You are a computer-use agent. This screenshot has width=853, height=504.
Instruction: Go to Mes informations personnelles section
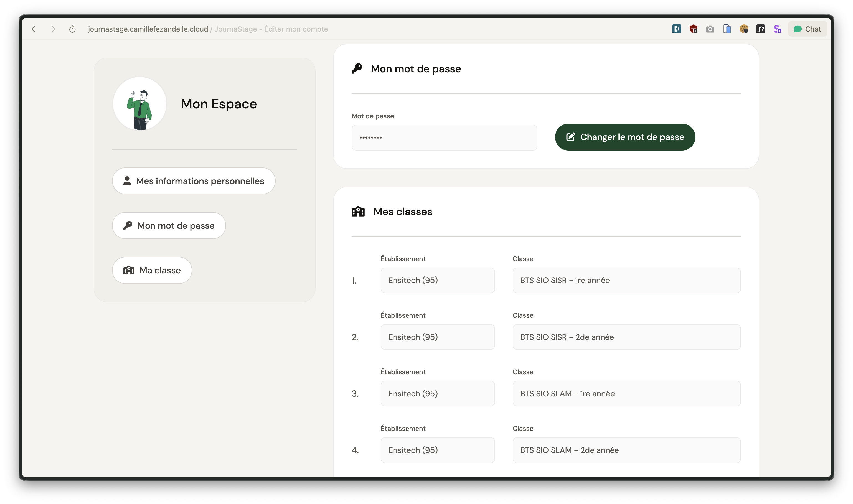coord(194,181)
